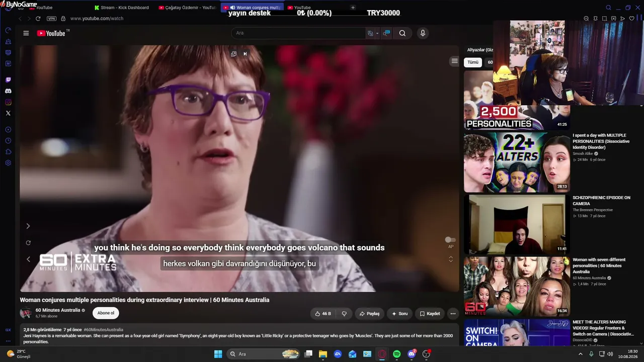Skip to next video using the player's next icon
The height and width of the screenshot is (362, 644).
pos(245,54)
